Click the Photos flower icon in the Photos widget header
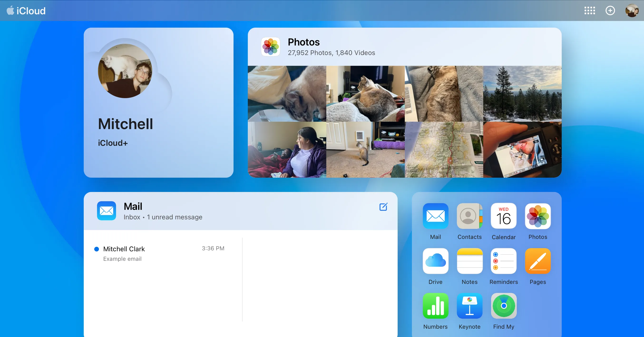This screenshot has width=644, height=337. click(x=270, y=47)
